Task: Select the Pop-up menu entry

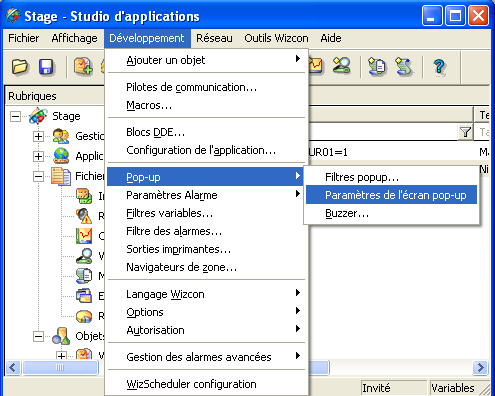Action: [x=205, y=177]
